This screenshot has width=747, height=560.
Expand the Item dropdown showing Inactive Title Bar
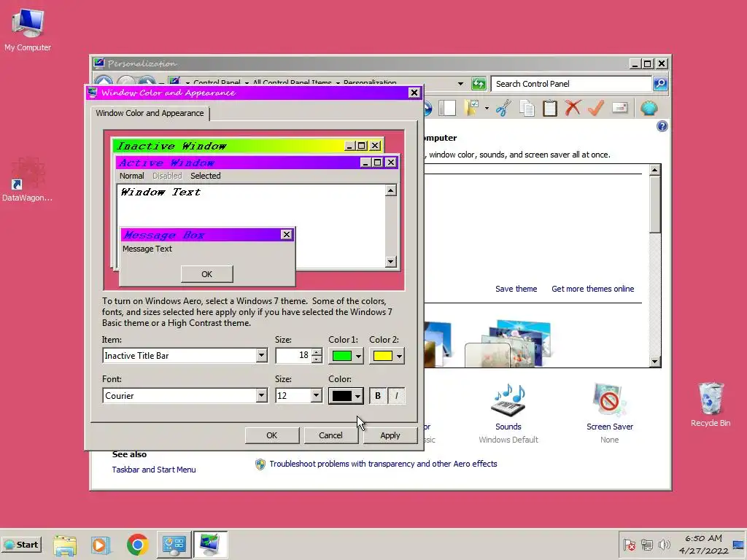pyautogui.click(x=261, y=356)
